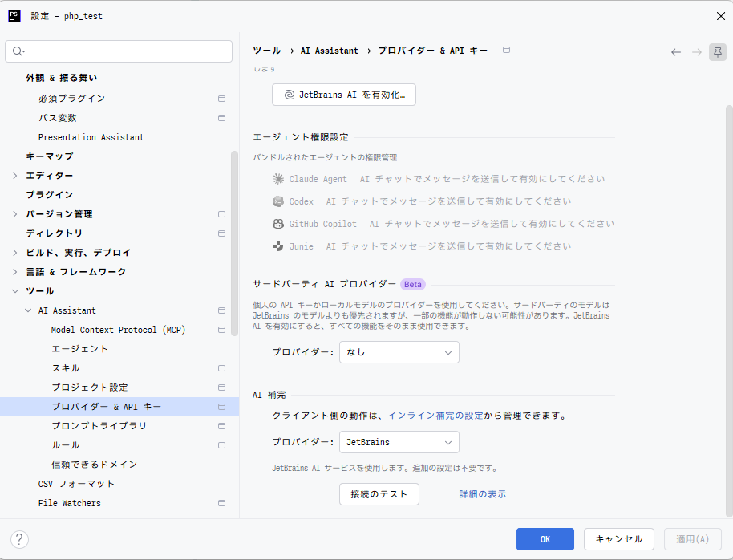Click the Junie agent icon
The width and height of the screenshot is (733, 560).
click(x=278, y=246)
